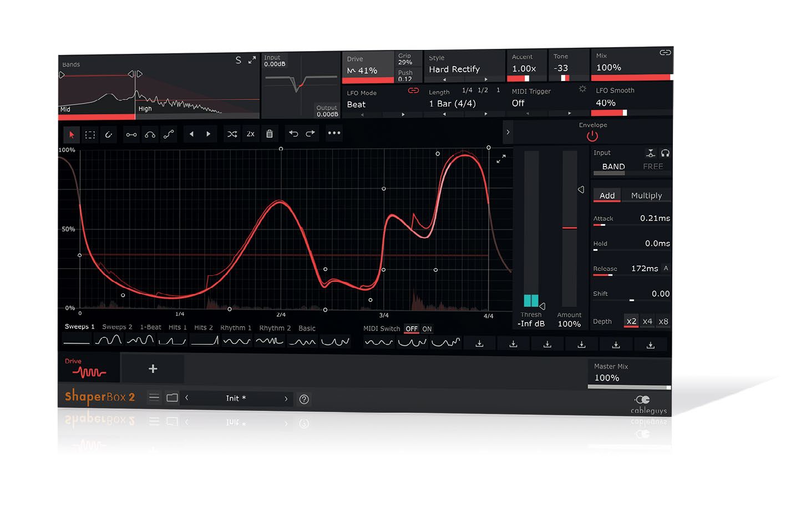Viewport: 791px width, 532px height.
Task: Click the sidechain input icon beside headphones
Action: coord(651,153)
